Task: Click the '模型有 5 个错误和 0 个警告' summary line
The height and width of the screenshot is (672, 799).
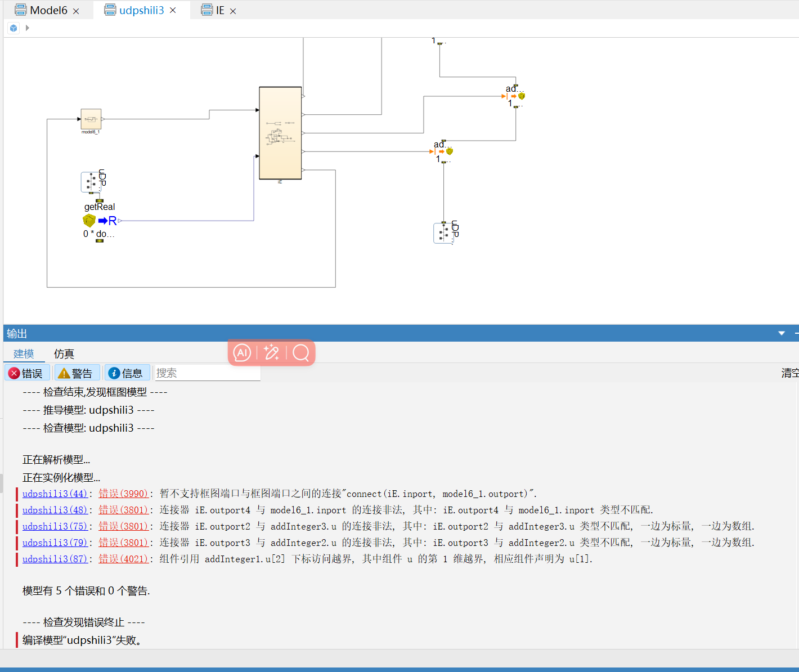Action: click(x=86, y=590)
